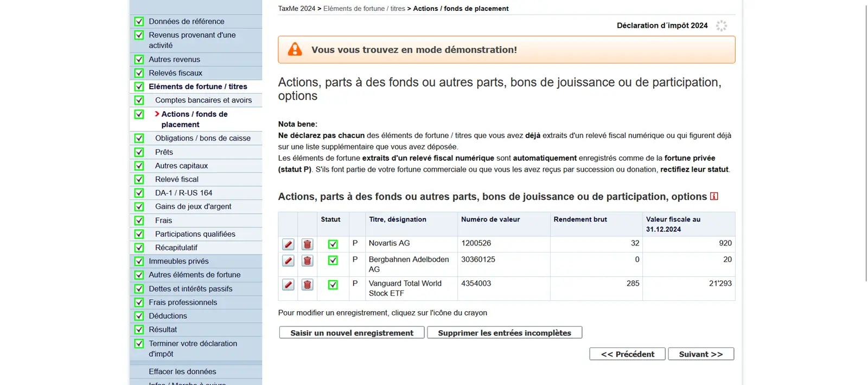Open Relevé fiscal subsection
This screenshot has width=868, height=385.
click(x=176, y=179)
